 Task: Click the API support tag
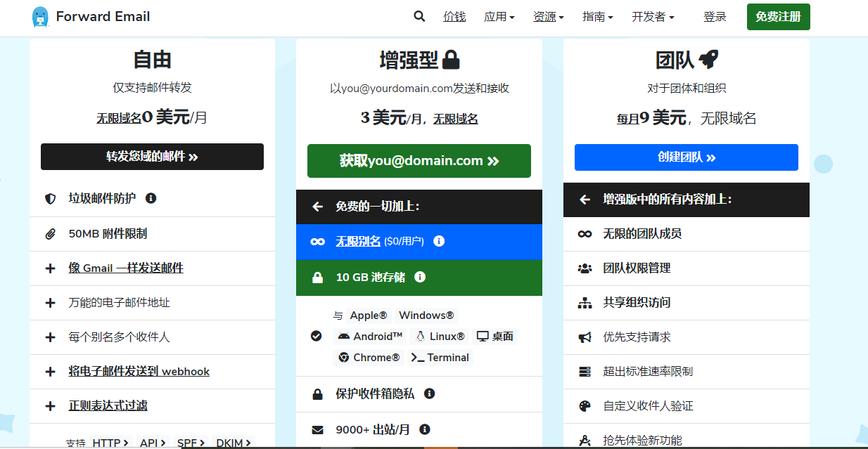(153, 443)
